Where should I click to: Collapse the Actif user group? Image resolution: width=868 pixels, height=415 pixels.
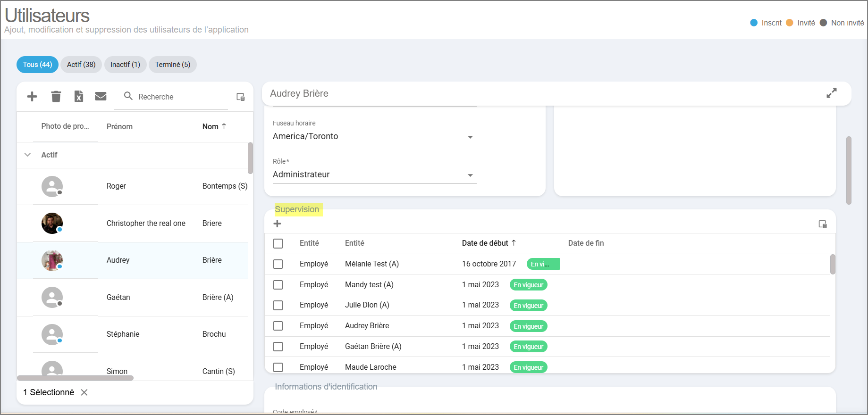(28, 155)
